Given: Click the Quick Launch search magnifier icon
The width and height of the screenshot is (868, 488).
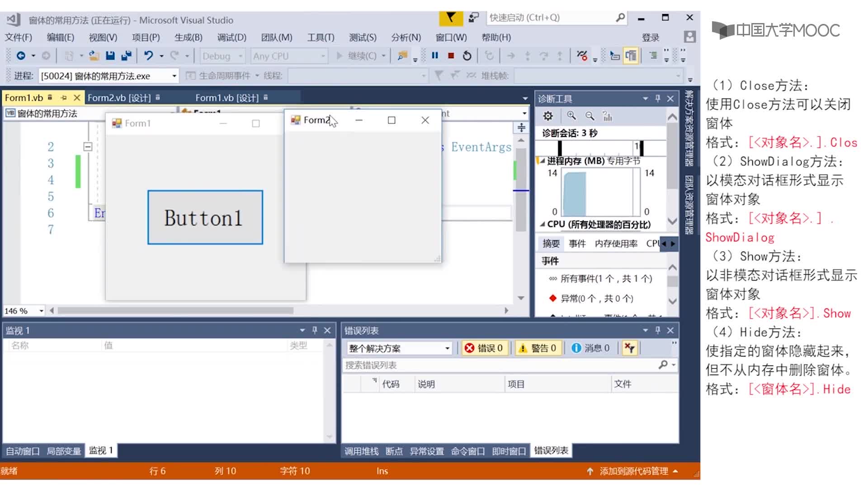Looking at the screenshot, I should [620, 18].
